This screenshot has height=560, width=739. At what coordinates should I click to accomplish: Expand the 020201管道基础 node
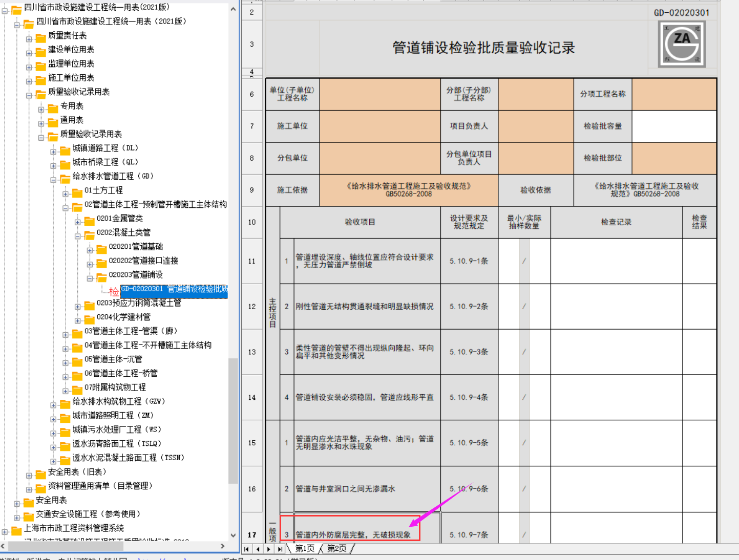(x=90, y=250)
